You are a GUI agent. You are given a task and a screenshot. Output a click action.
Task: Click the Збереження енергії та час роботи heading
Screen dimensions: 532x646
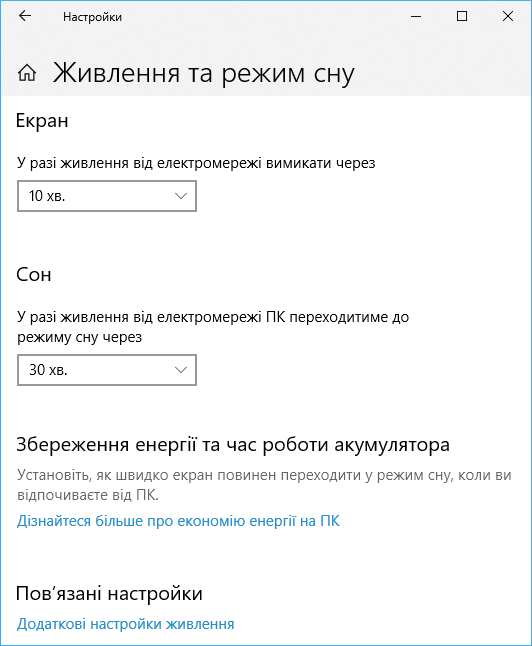[233, 445]
